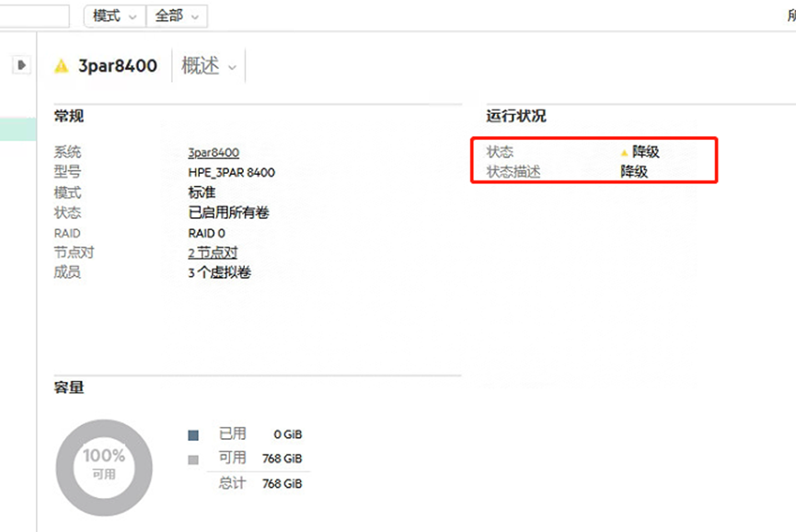
Task: Click the 常规 section heading
Action: pyautogui.click(x=69, y=116)
